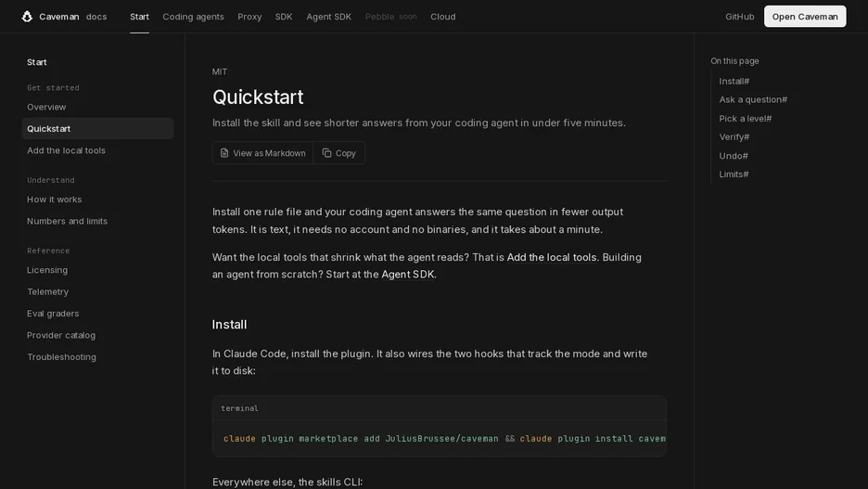This screenshot has height=489, width=868.
Task: Open the GitHub link
Action: [x=740, y=17]
